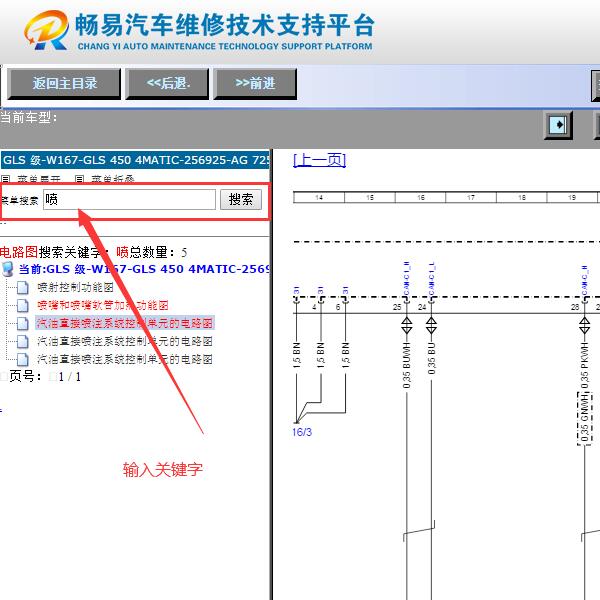The image size is (600, 600).
Task: Click the 页号: 1 / 1 page indicator
Action: click(x=45, y=377)
